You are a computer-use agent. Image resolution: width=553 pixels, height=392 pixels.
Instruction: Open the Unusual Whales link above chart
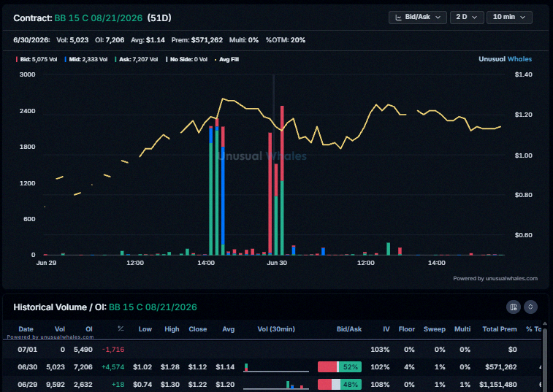(x=505, y=59)
